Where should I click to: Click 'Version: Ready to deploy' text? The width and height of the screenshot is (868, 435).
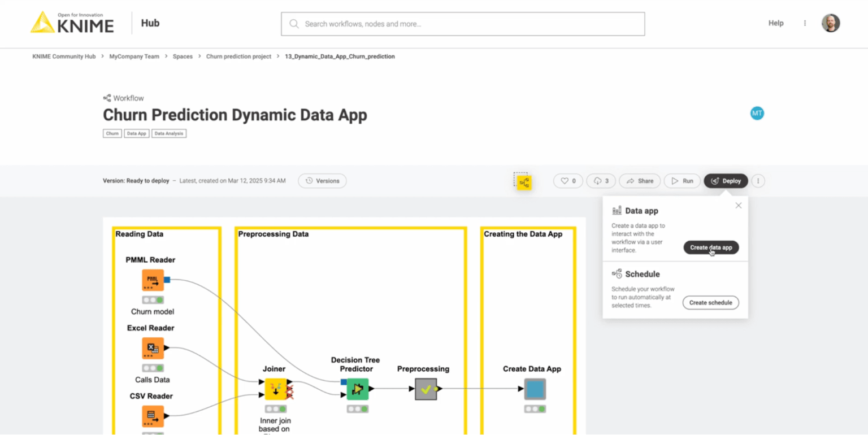pos(136,181)
